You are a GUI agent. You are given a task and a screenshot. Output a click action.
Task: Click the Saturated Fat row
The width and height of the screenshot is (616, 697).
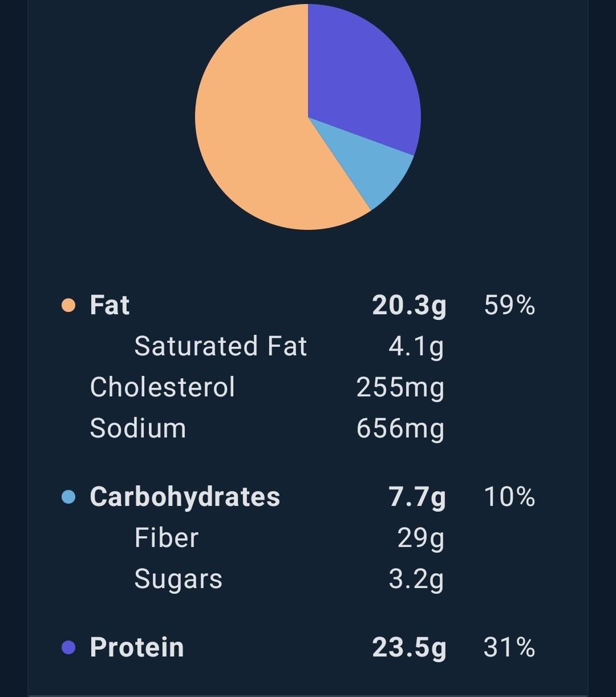[x=289, y=346]
